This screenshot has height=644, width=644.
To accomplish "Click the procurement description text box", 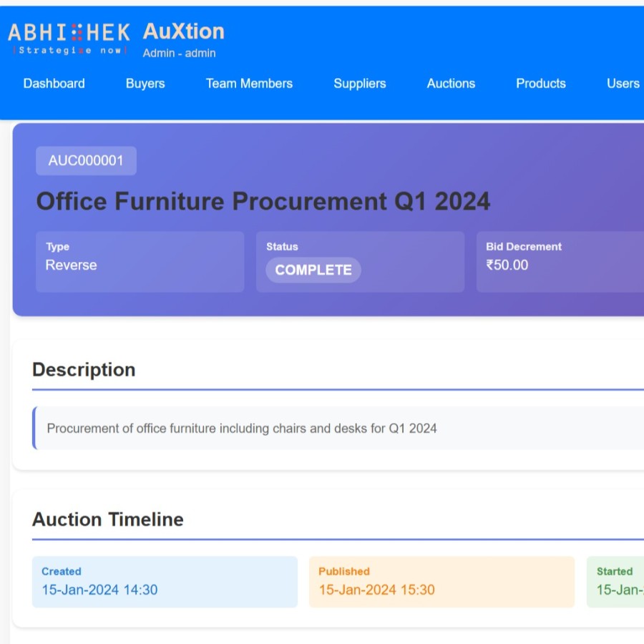I will click(336, 429).
